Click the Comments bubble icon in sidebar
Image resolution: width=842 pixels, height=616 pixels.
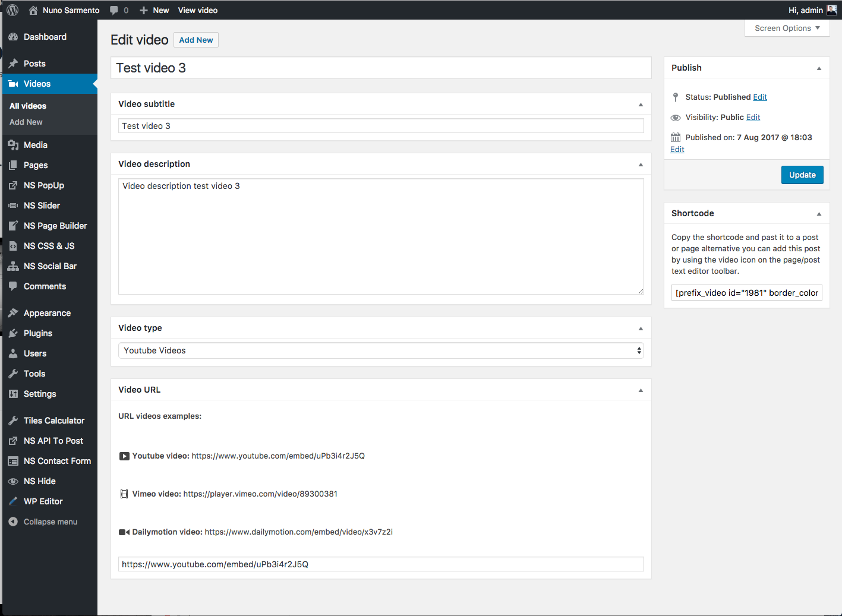click(x=13, y=286)
